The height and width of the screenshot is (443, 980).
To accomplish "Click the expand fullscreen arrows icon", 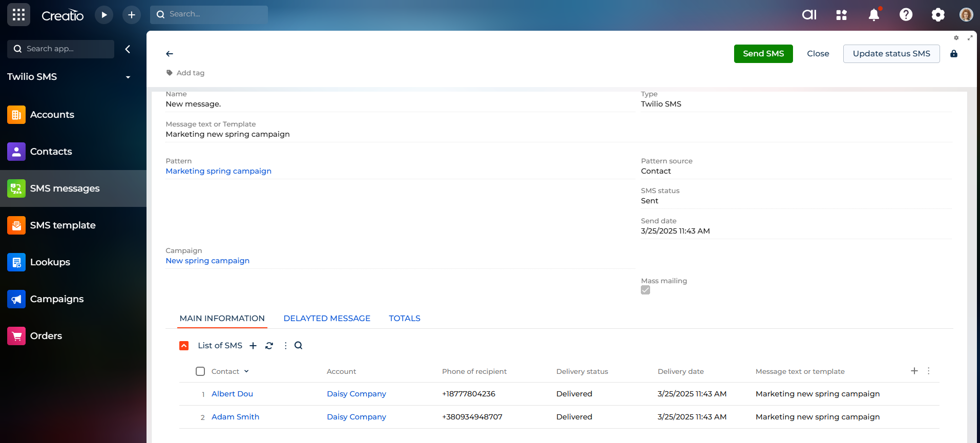I will click(970, 38).
